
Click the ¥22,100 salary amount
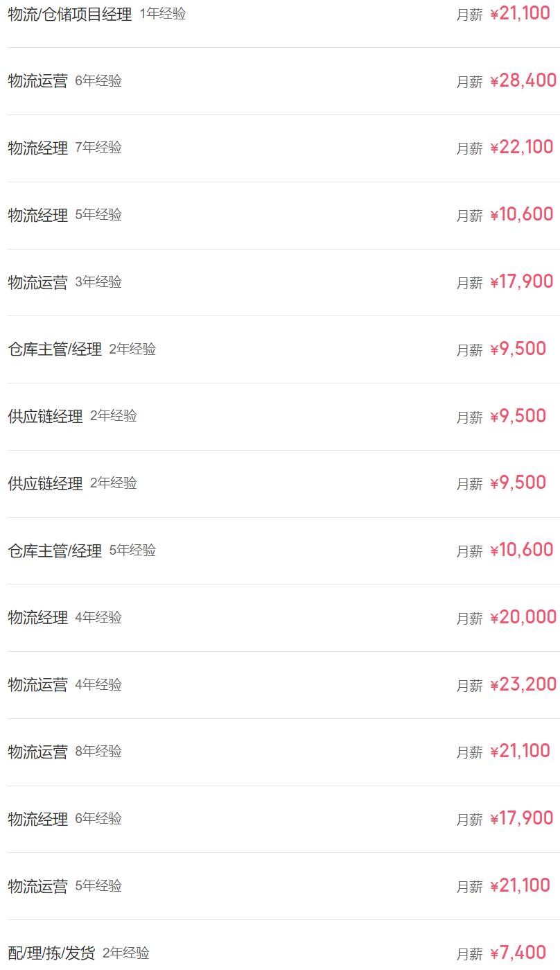click(521, 148)
